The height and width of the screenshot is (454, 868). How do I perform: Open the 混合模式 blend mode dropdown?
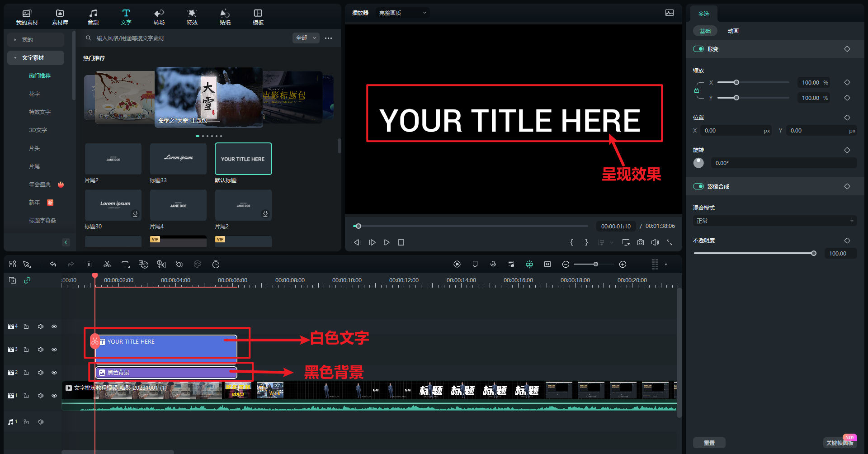click(775, 221)
